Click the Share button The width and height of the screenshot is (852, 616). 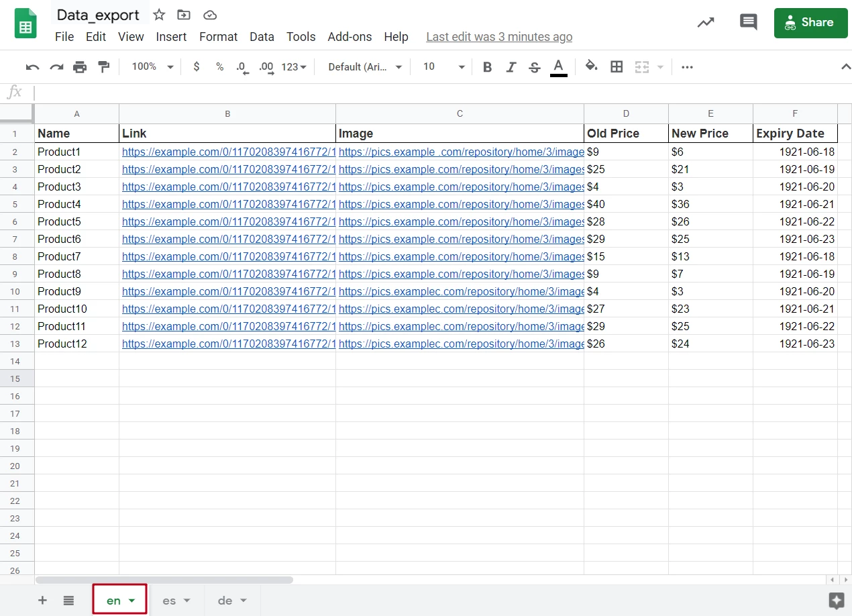pyautogui.click(x=810, y=23)
